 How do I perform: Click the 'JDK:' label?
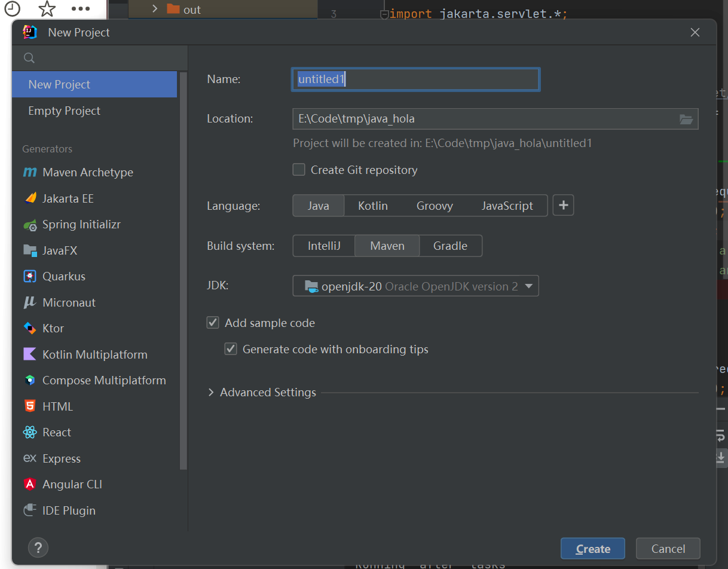(x=218, y=286)
